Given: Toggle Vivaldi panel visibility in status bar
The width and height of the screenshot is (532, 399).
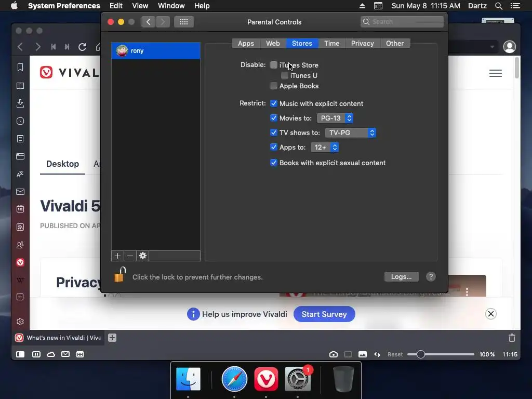Looking at the screenshot, I should pyautogui.click(x=20, y=354).
